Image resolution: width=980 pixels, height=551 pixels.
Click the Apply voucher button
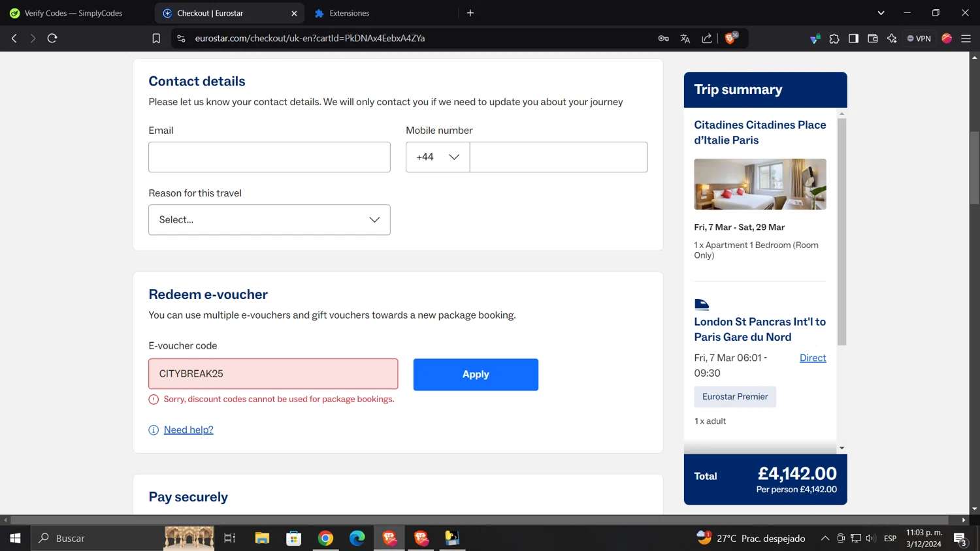click(476, 375)
